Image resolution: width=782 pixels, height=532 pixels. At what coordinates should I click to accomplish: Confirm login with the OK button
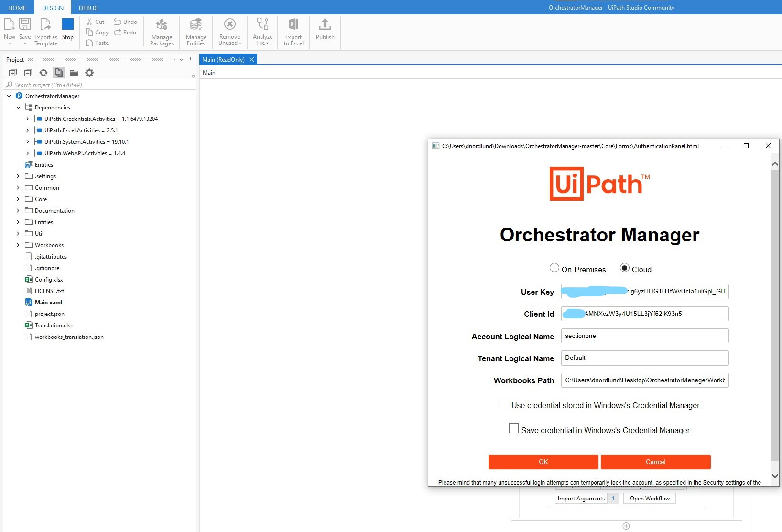pyautogui.click(x=543, y=462)
